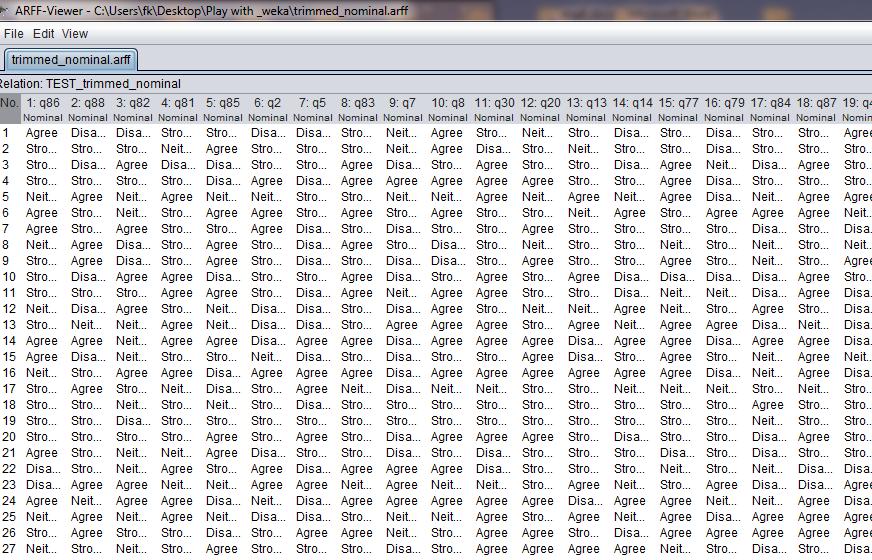Select row number 5
Screen dimensions: 872x560
coord(9,197)
